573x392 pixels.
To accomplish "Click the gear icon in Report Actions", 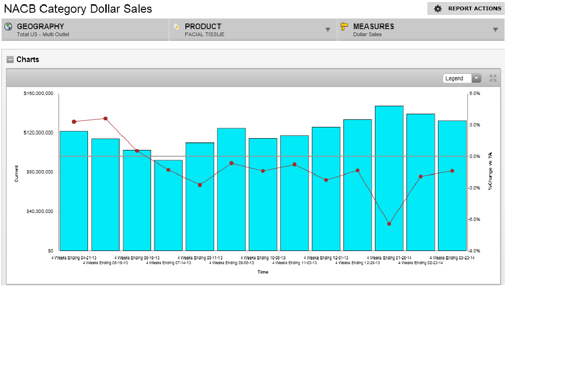I will [438, 8].
